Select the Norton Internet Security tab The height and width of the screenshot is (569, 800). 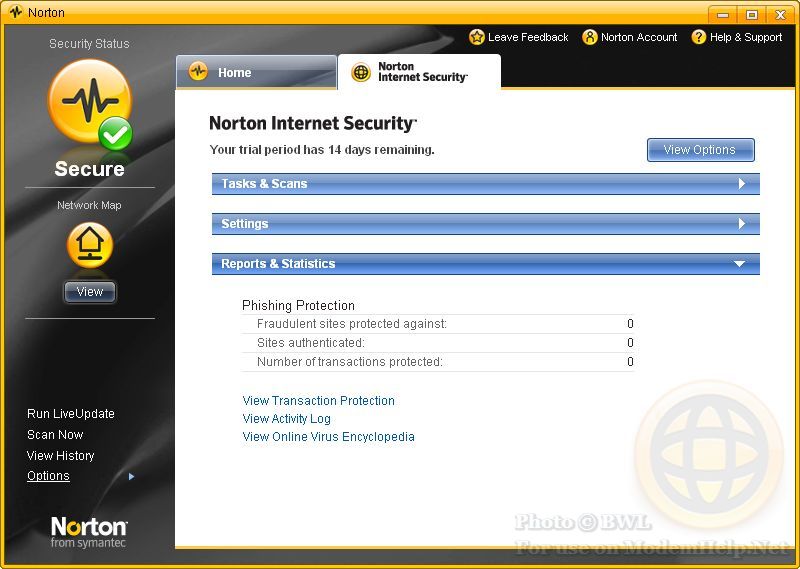419,72
